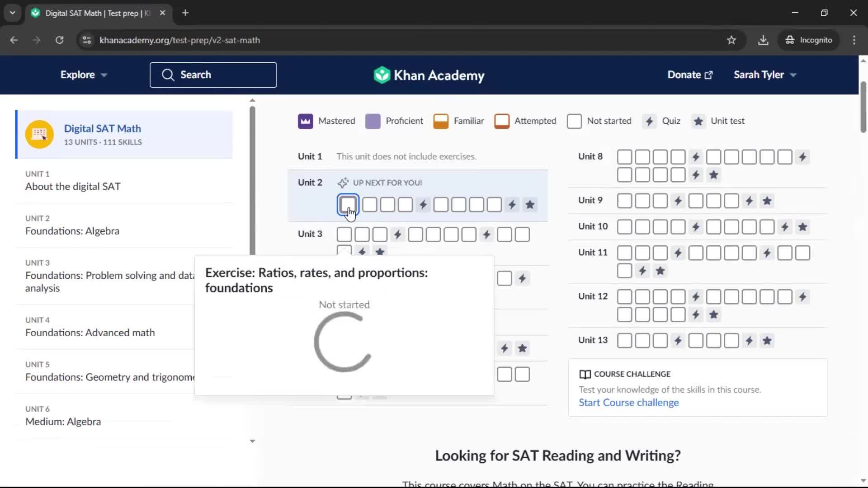Click the Unit test legend star icon

[x=698, y=121]
